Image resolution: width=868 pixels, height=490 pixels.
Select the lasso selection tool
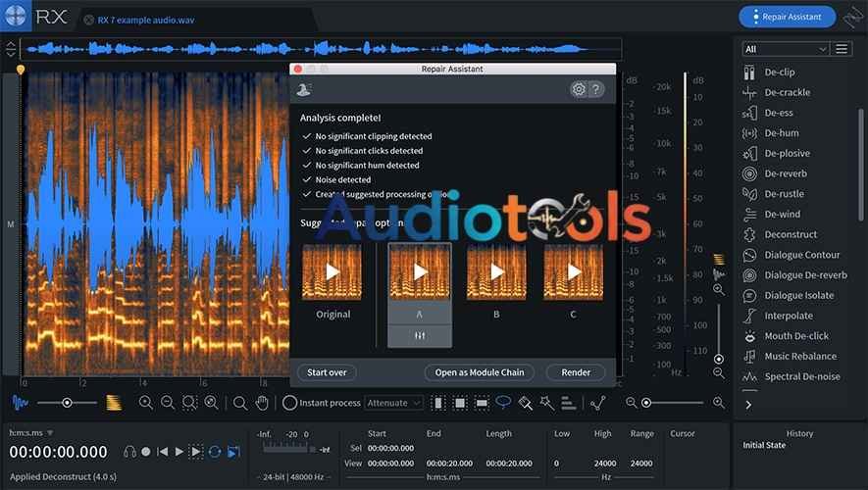(x=503, y=403)
